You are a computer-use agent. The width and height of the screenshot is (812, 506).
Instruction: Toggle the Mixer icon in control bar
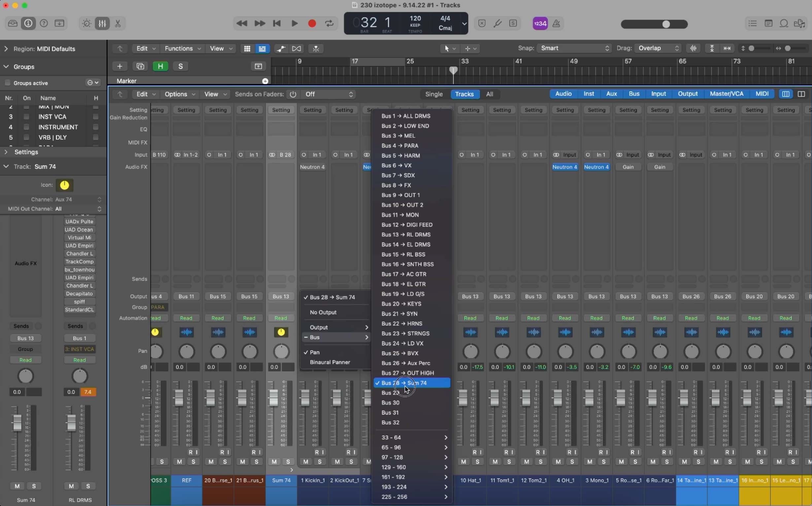(x=102, y=23)
